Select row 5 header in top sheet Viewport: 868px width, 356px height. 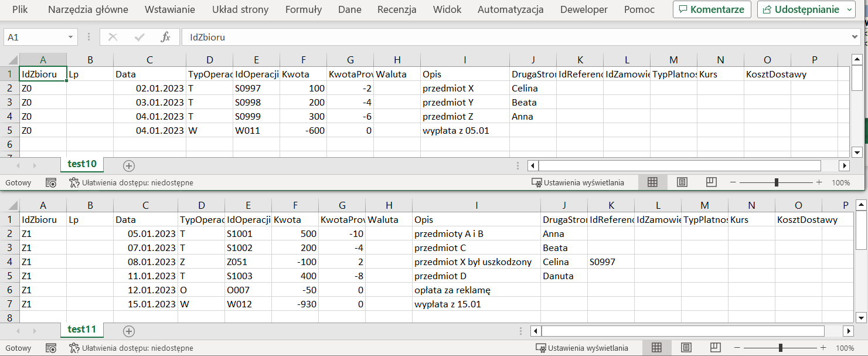click(x=9, y=130)
